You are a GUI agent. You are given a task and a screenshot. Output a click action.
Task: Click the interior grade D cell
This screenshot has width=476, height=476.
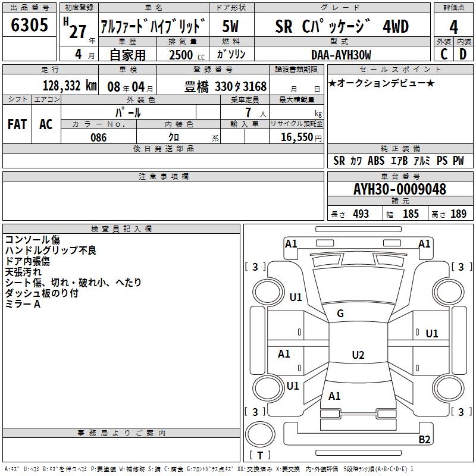463,54
